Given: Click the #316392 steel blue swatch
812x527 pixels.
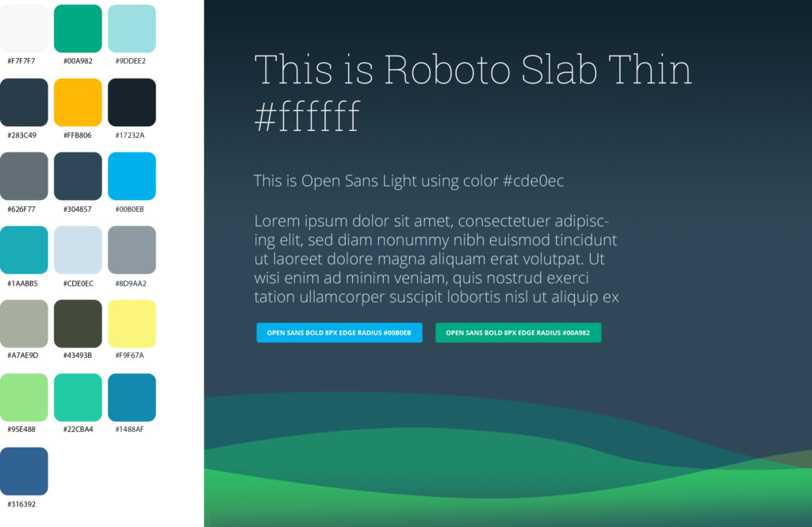Looking at the screenshot, I should (x=24, y=471).
